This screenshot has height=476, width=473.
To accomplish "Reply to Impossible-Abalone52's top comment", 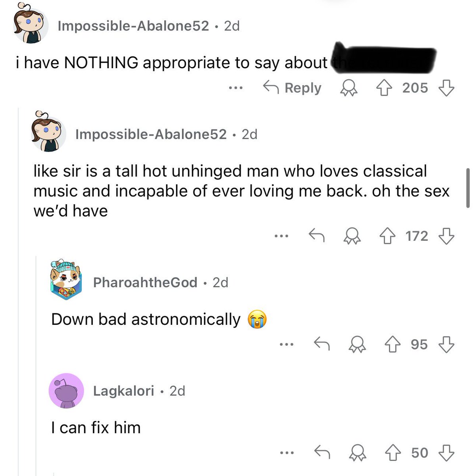I will tap(292, 88).
